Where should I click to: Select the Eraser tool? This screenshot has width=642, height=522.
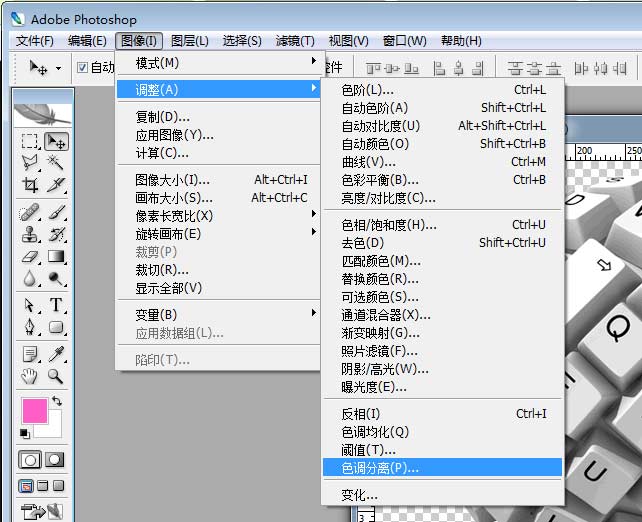tap(30, 257)
